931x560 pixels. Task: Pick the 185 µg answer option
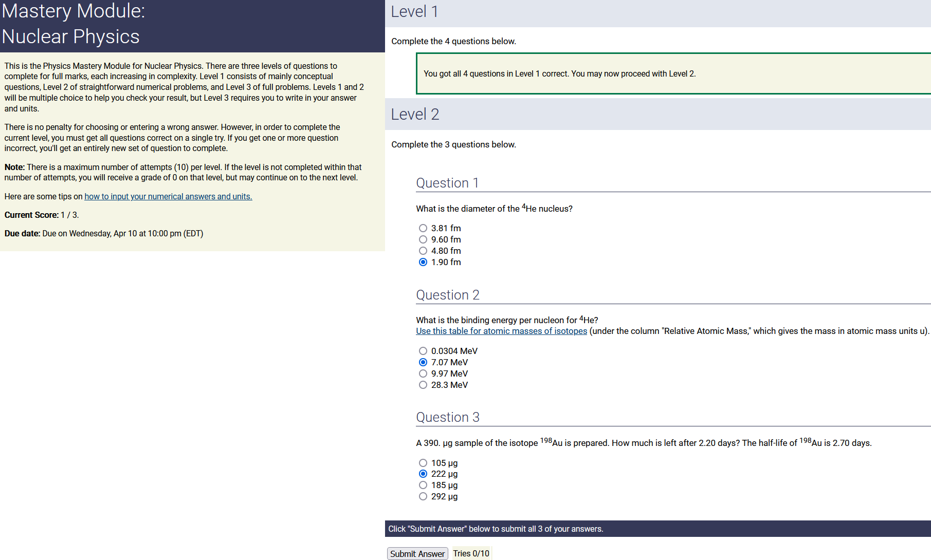[423, 485]
